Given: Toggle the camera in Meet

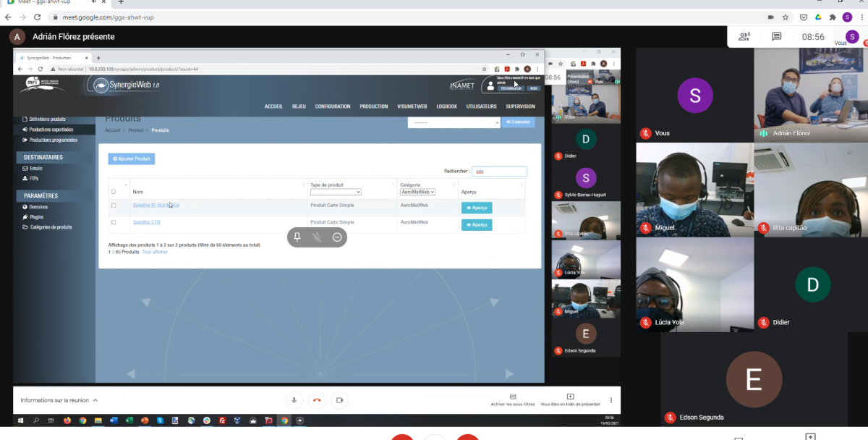Looking at the screenshot, I should [x=339, y=399].
